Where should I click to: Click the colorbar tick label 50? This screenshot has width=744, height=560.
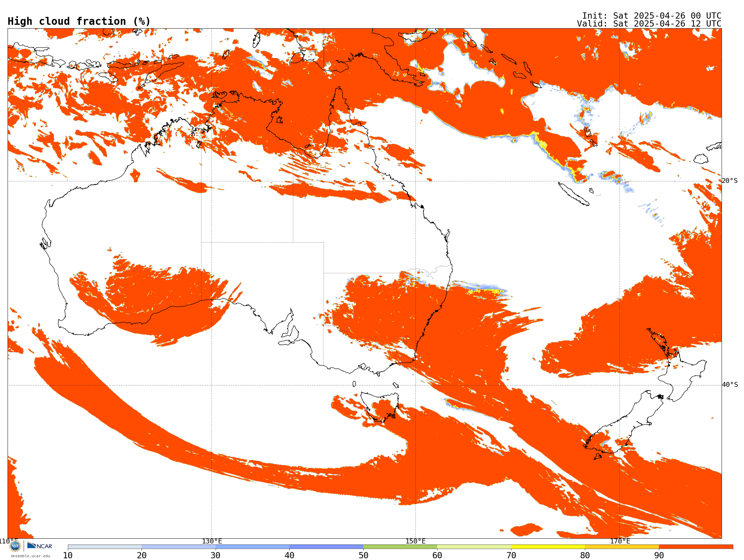pos(363,555)
